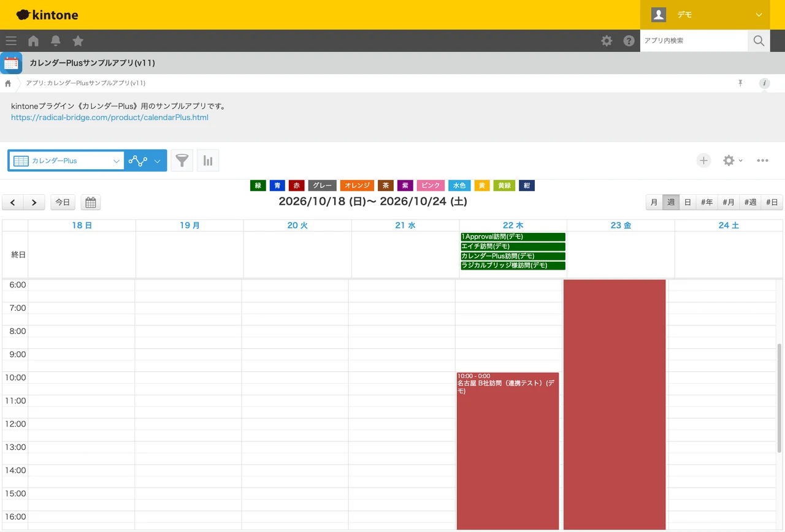Screen dimensions: 785x532
Task: Open the hamburger menu in the header
Action: pos(11,41)
